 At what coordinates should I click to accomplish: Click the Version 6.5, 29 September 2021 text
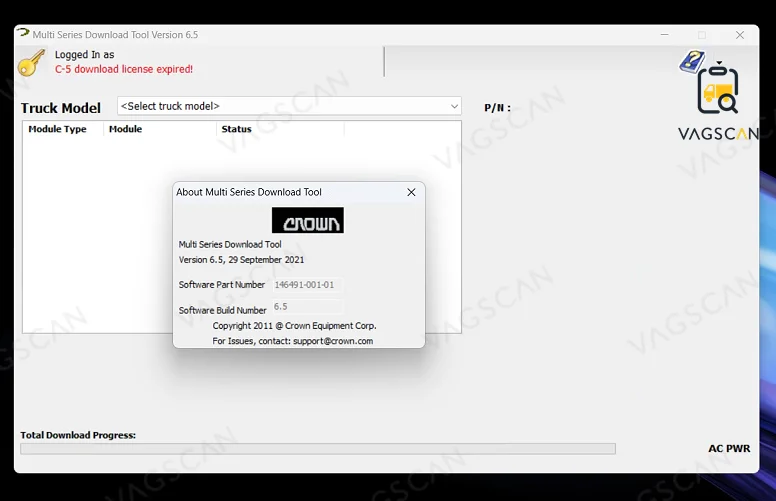242,260
